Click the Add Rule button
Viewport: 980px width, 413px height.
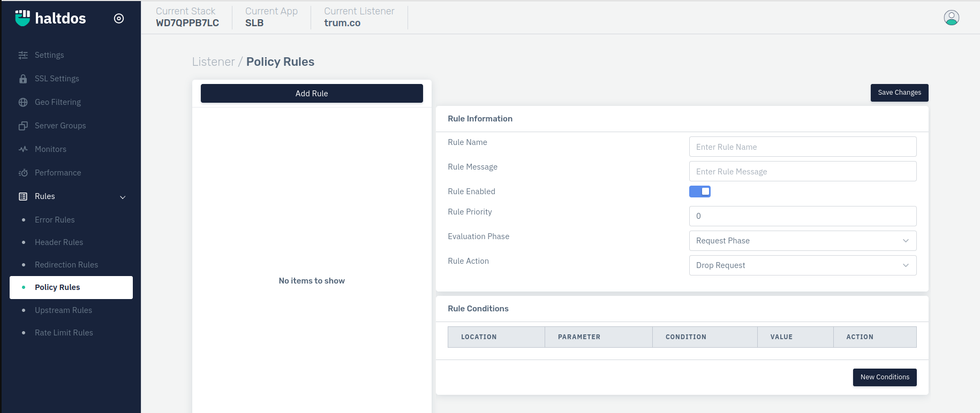312,93
